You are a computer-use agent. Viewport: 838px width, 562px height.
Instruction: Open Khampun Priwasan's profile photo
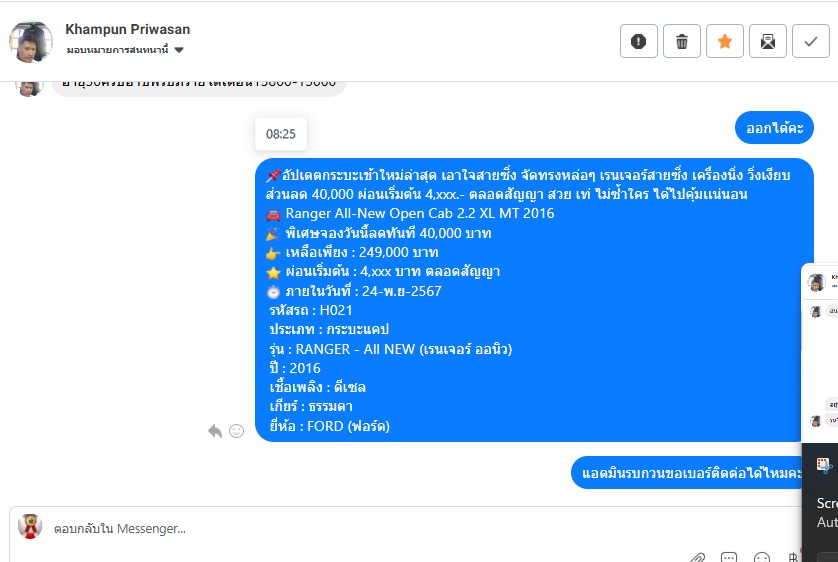(31, 42)
